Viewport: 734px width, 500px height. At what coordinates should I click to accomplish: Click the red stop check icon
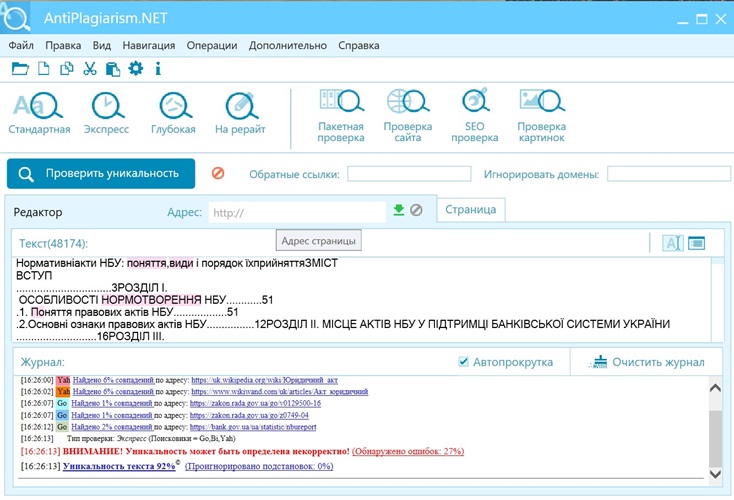click(x=218, y=173)
